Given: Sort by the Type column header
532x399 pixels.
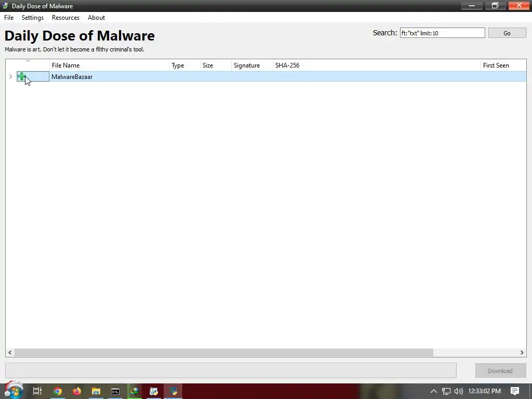Looking at the screenshot, I should click(x=184, y=65).
